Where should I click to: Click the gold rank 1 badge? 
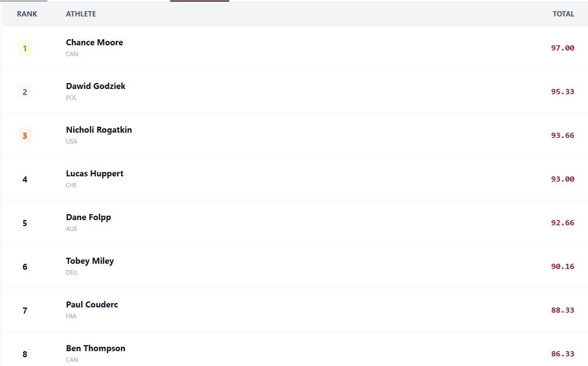[x=25, y=48]
